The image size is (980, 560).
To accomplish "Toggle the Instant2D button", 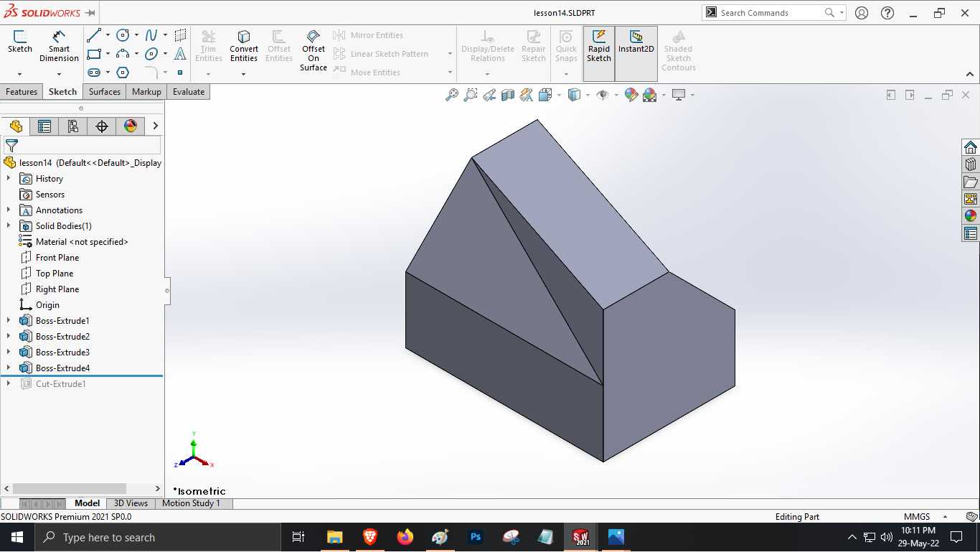I will click(x=636, y=54).
